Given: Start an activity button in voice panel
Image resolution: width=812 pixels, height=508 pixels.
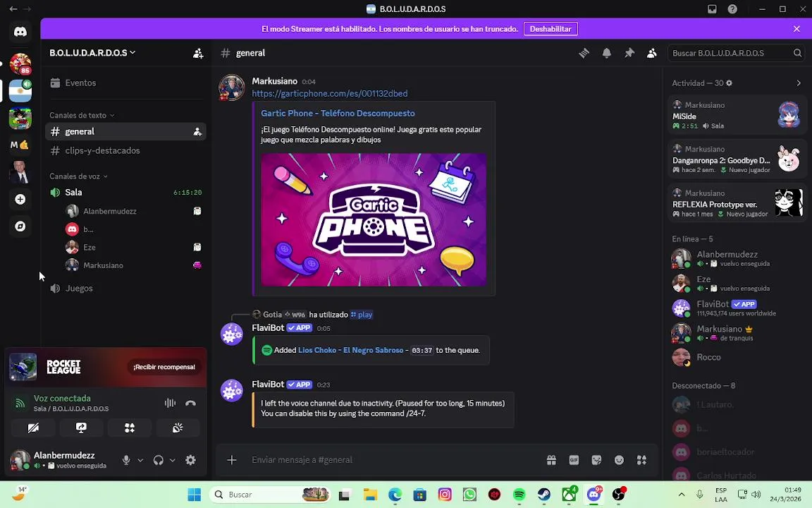Looking at the screenshot, I should click(130, 428).
